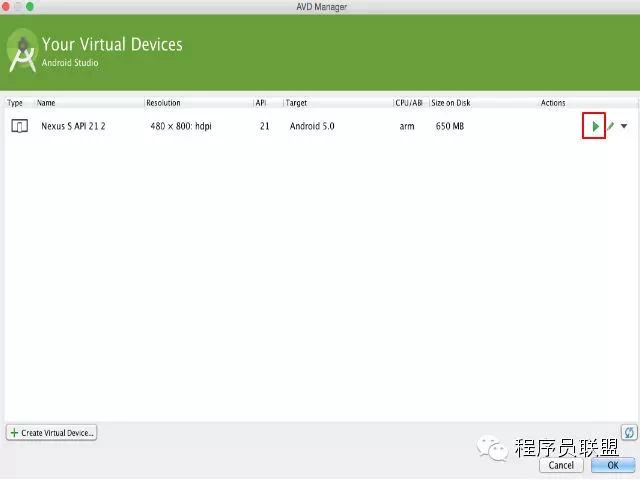Edit the Nexus S virtual device with pencil icon
Screen dimensions: 640x480
(x=611, y=126)
